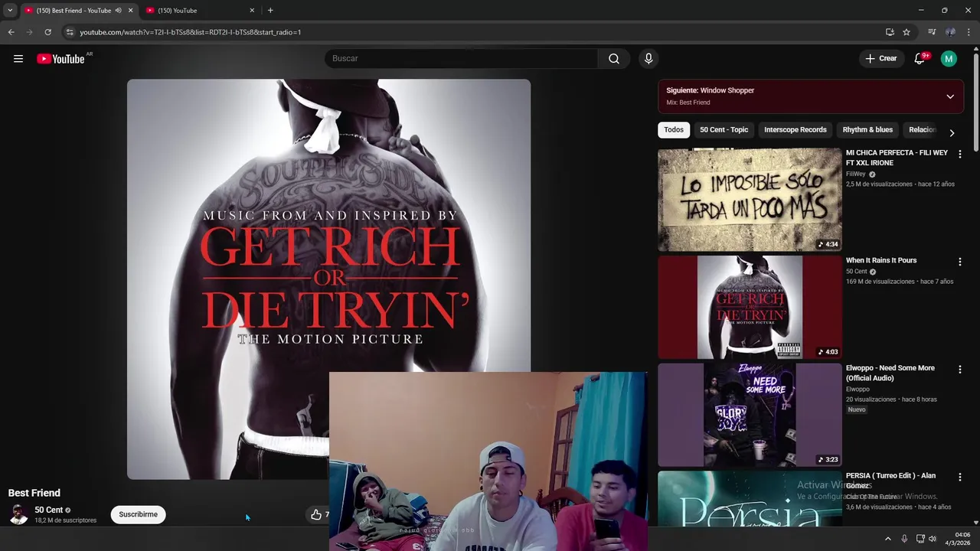The width and height of the screenshot is (980, 551).
Task: Go back with browser back arrow
Action: point(11,32)
